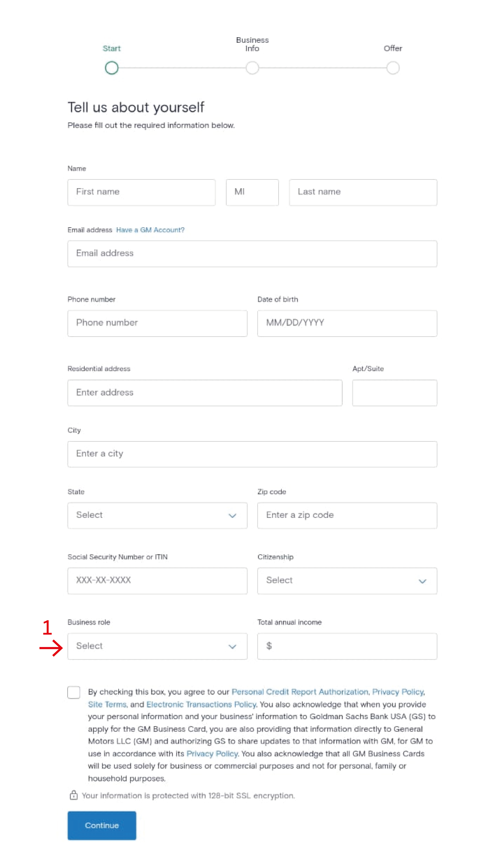Select the Social Security Number input
The height and width of the screenshot is (857, 504).
pos(157,581)
